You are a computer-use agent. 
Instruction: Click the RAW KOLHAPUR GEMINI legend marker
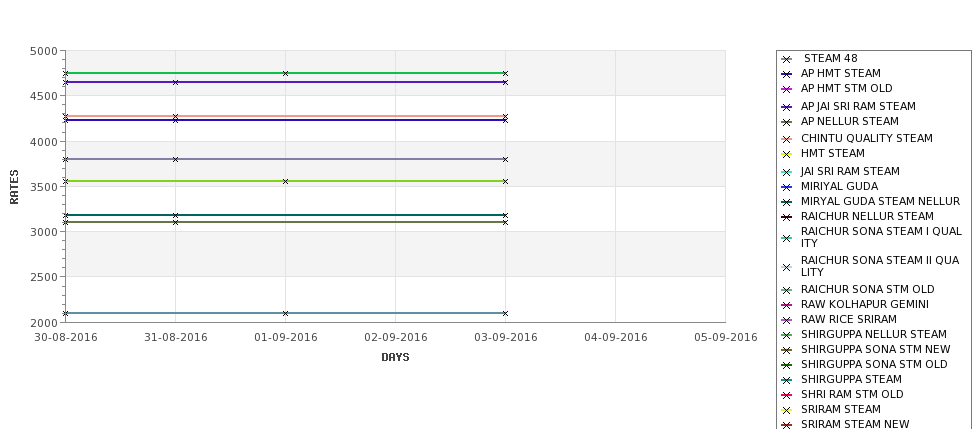pyautogui.click(x=786, y=306)
